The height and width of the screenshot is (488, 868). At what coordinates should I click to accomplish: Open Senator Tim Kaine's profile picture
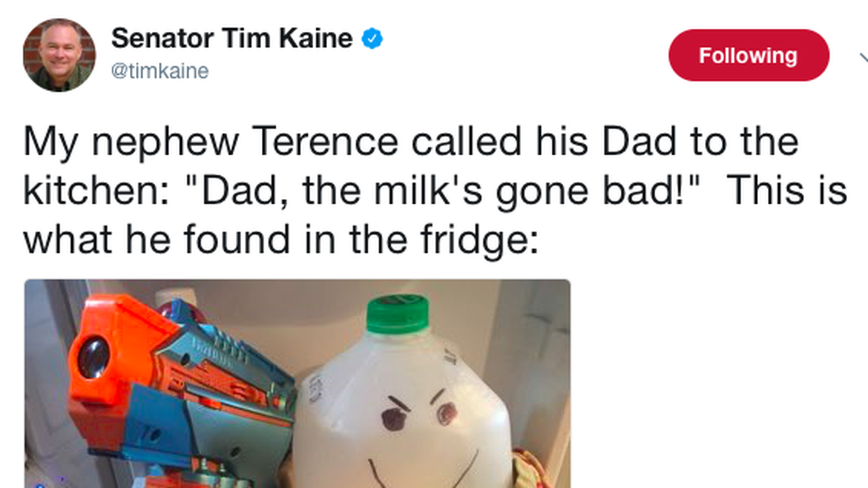tap(59, 55)
